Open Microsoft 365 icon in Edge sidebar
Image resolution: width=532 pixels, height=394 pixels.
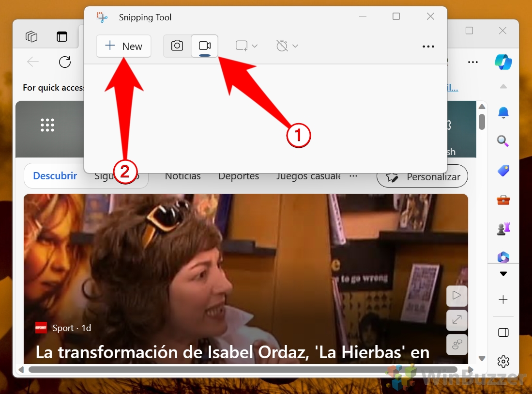503,257
